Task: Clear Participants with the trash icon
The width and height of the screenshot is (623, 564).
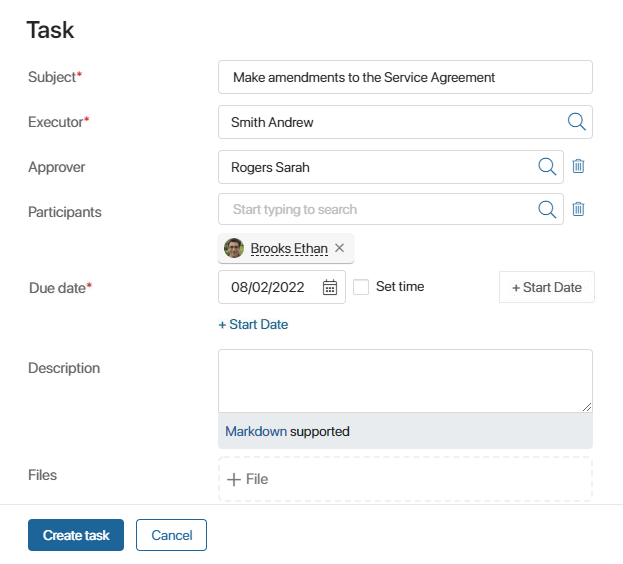Action: pos(578,209)
